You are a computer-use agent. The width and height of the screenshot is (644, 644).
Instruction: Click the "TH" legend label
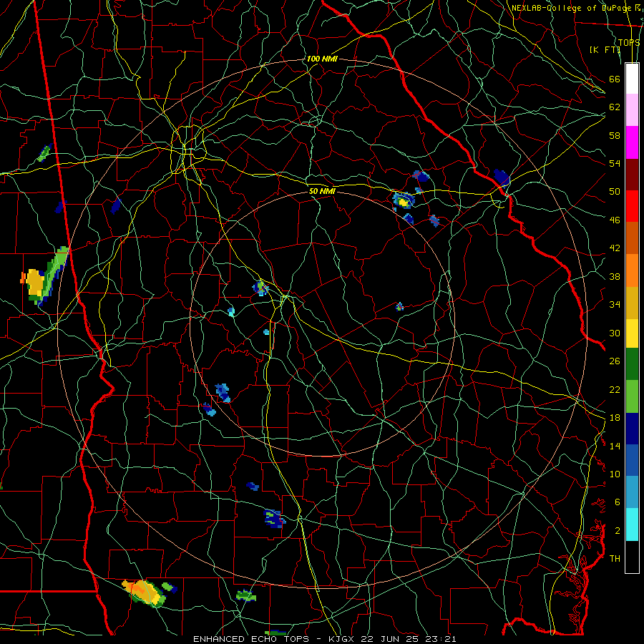tap(615, 559)
